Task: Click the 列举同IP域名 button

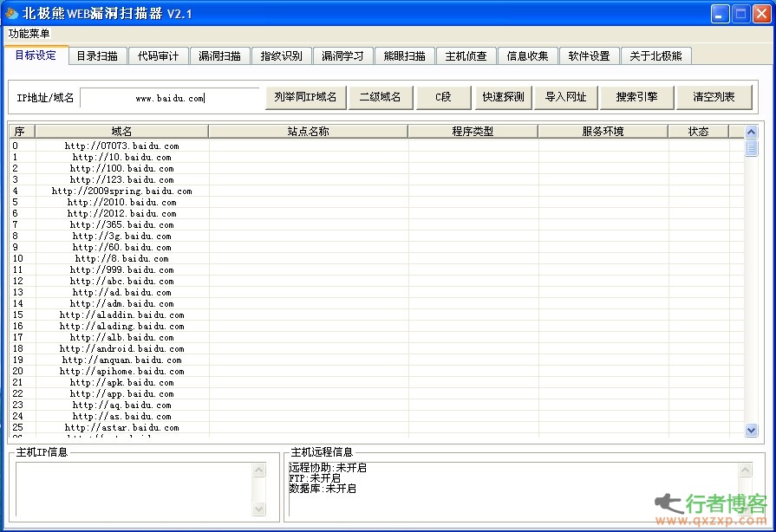Action: click(305, 97)
